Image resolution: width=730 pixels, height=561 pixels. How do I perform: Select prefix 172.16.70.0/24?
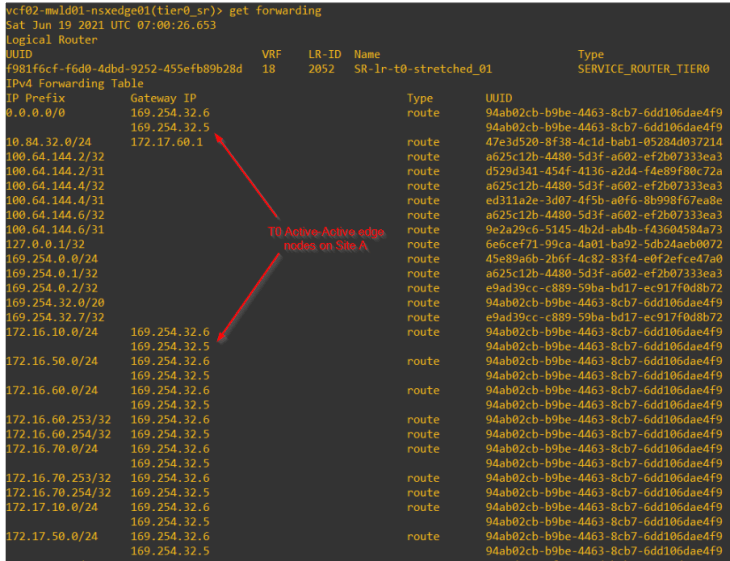click(x=52, y=449)
